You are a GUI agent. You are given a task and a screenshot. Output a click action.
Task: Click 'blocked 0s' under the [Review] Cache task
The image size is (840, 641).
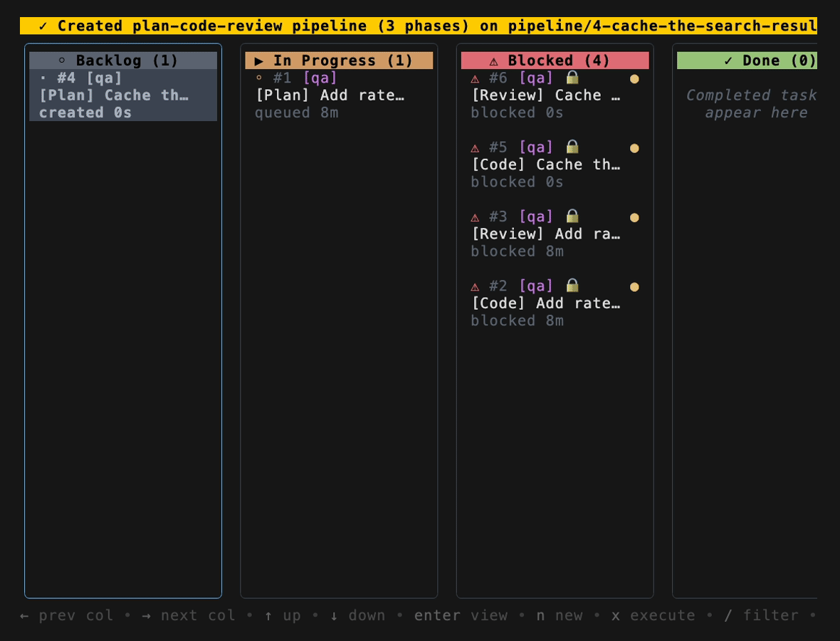click(517, 113)
